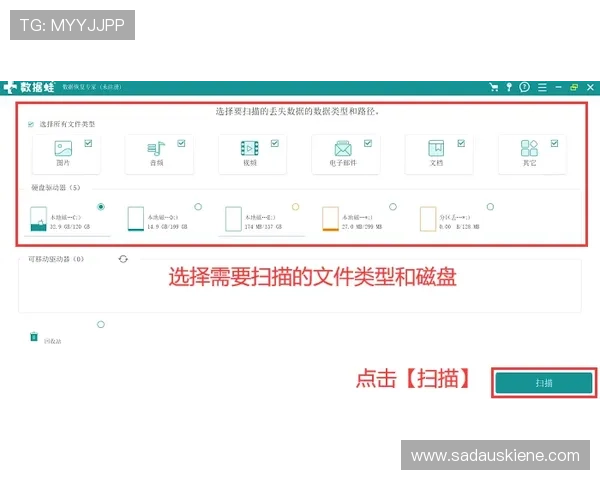The width and height of the screenshot is (600, 480).
Task: Click the 电子邮件 envelope icon
Action: click(x=343, y=149)
